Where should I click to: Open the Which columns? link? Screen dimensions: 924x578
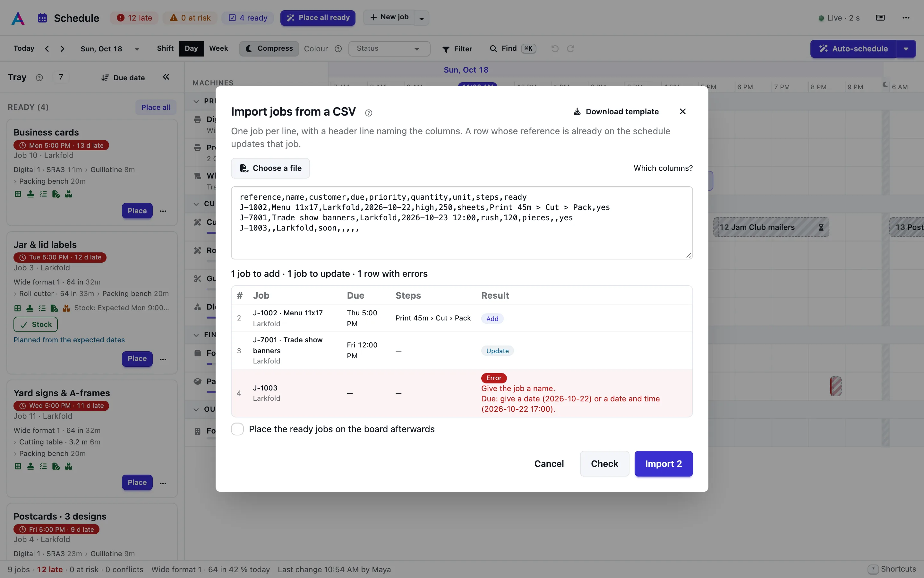click(x=663, y=168)
